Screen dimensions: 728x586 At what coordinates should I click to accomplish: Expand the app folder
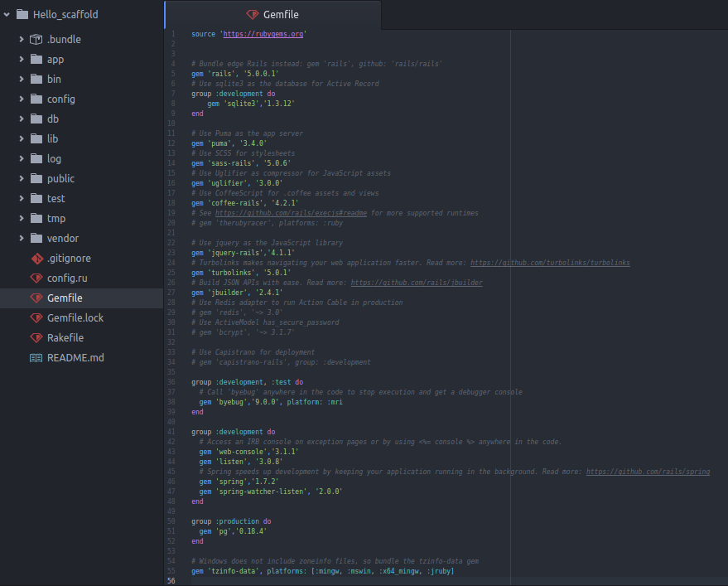point(20,59)
